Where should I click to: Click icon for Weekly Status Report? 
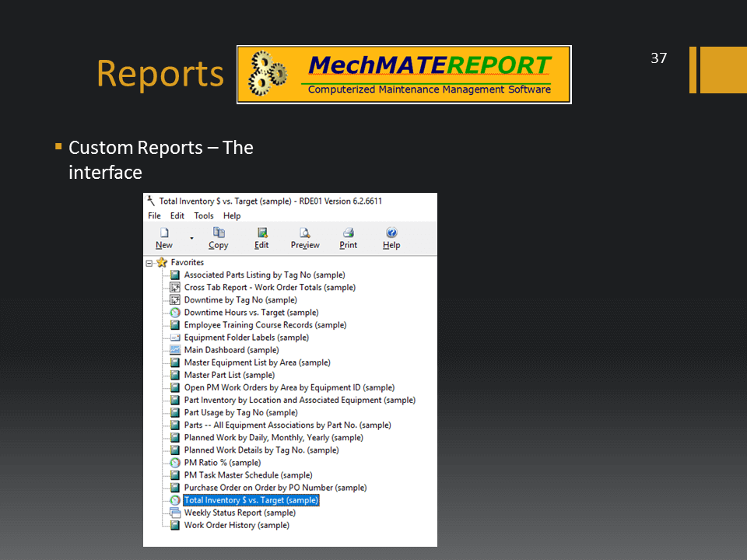click(x=175, y=513)
